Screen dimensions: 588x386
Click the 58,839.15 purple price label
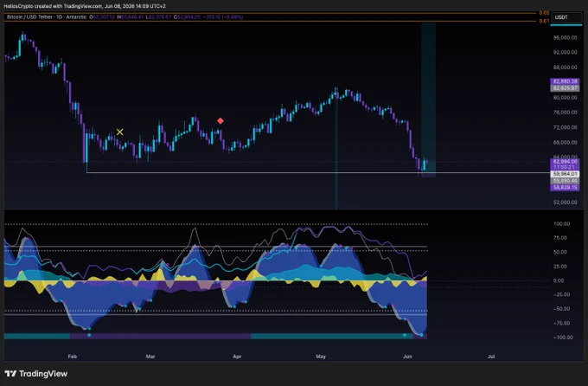click(565, 187)
